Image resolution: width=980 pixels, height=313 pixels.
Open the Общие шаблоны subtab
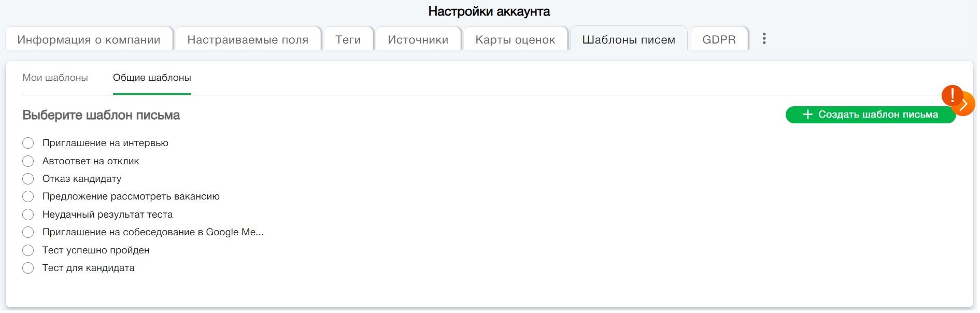(152, 78)
